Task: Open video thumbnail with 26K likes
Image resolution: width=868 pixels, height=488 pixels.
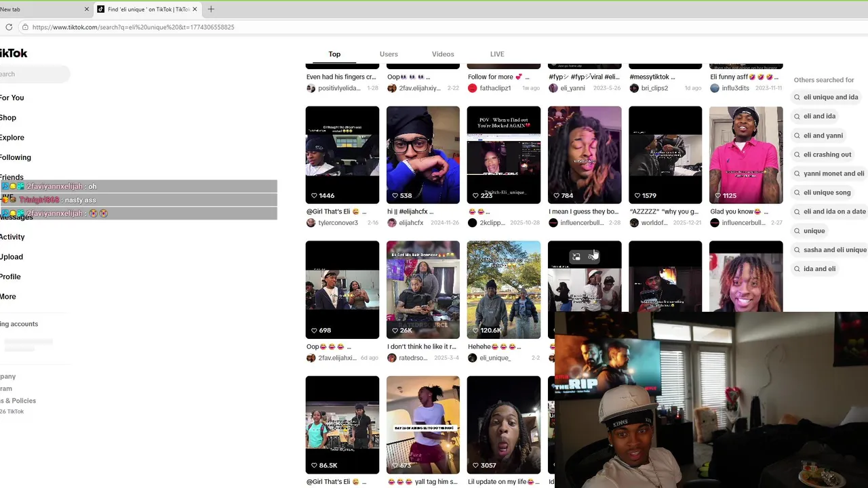Action: (x=423, y=289)
